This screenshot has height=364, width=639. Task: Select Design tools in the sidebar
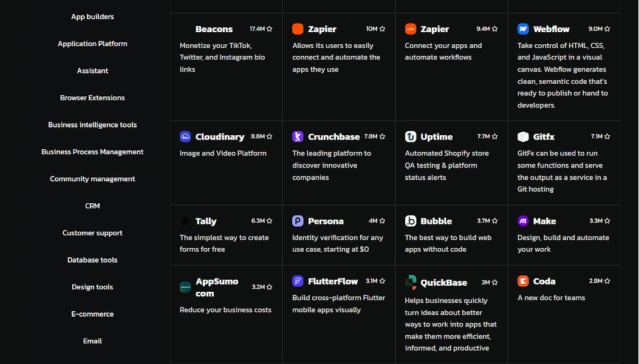point(92,286)
